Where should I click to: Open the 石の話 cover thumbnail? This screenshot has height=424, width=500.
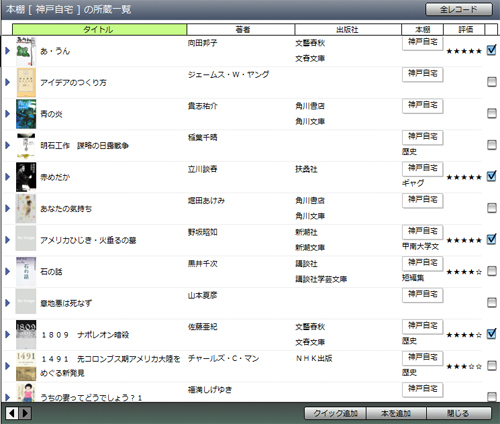pyautogui.click(x=26, y=272)
